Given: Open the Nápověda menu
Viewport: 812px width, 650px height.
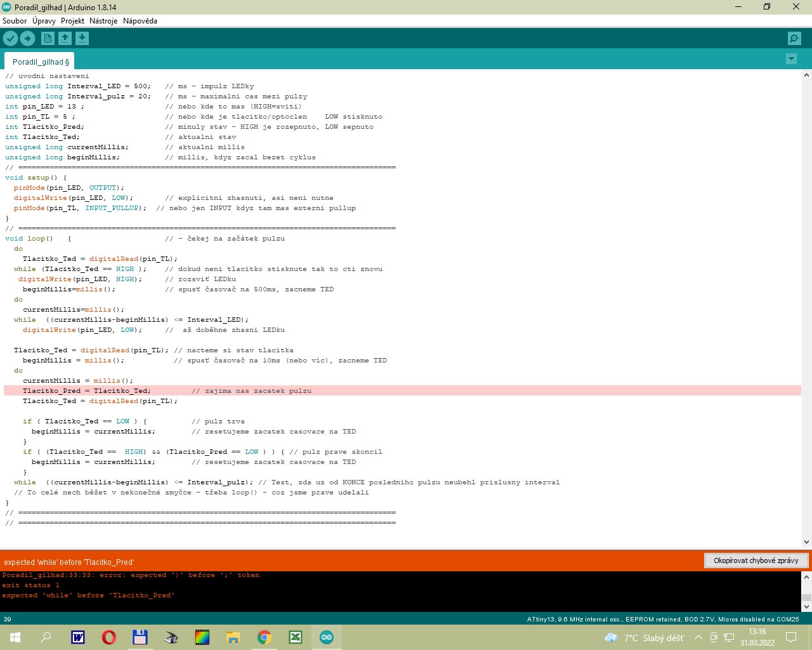Looking at the screenshot, I should pyautogui.click(x=140, y=21).
